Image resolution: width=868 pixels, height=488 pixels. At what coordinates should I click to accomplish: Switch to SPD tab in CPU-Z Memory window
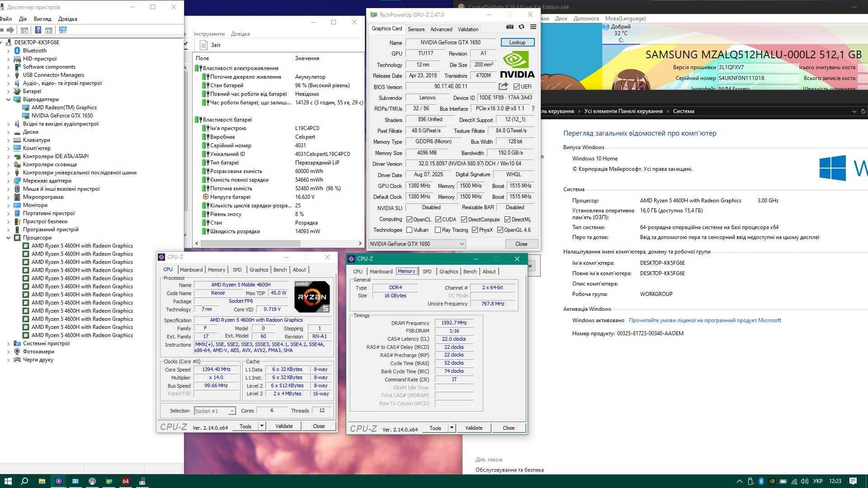click(427, 272)
